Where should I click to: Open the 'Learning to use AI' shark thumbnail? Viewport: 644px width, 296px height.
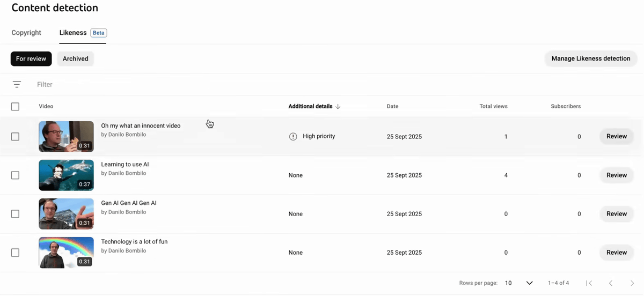66,175
